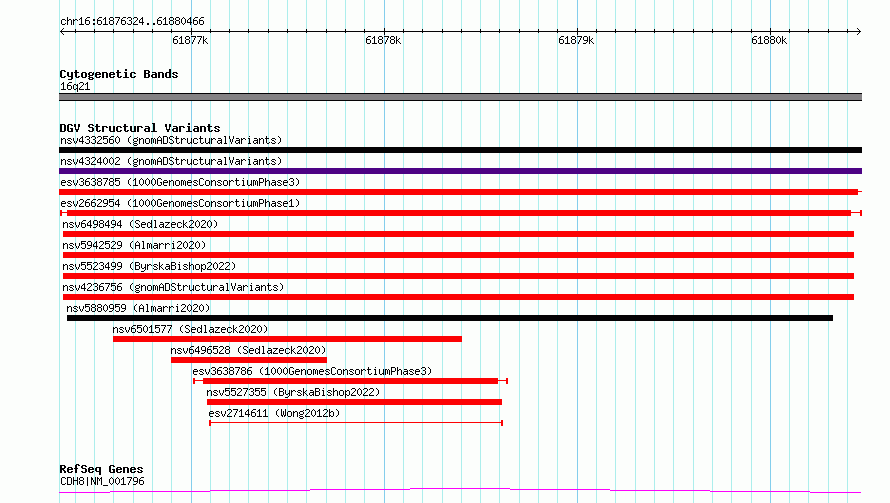Viewport: 890px width, 503px height.
Task: Click the chr16:61876324..61880466 coordinate label
Action: [132, 22]
